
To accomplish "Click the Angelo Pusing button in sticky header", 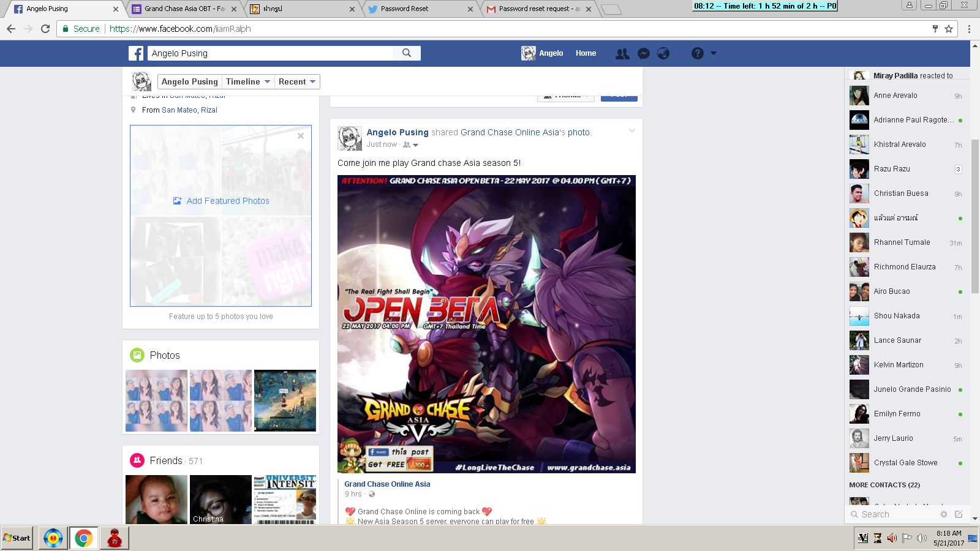I will tap(190, 81).
